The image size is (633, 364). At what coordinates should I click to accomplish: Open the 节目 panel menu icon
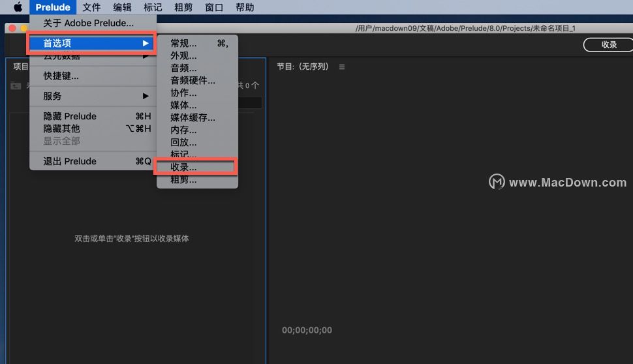[342, 67]
